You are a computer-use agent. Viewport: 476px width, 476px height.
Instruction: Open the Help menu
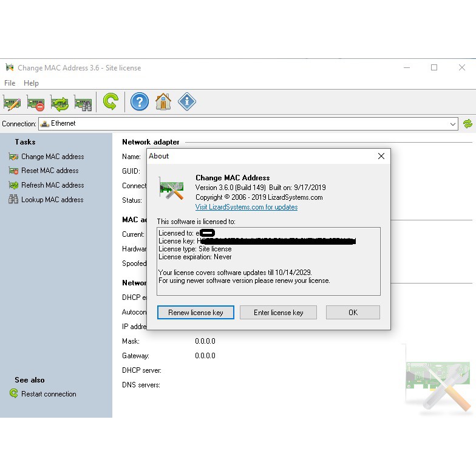pos(32,83)
